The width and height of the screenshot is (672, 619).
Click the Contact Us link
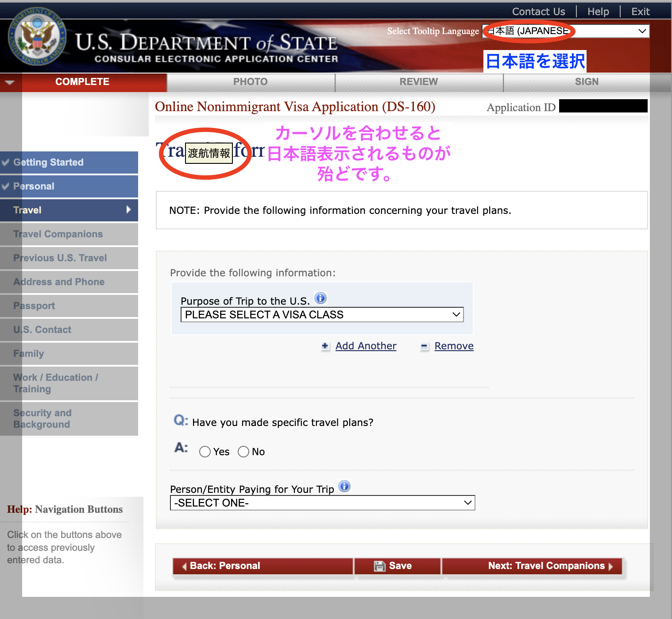(x=538, y=12)
